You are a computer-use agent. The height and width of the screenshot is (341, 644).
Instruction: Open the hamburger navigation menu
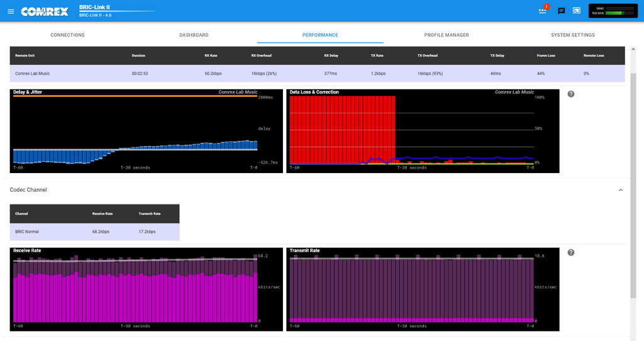point(11,11)
